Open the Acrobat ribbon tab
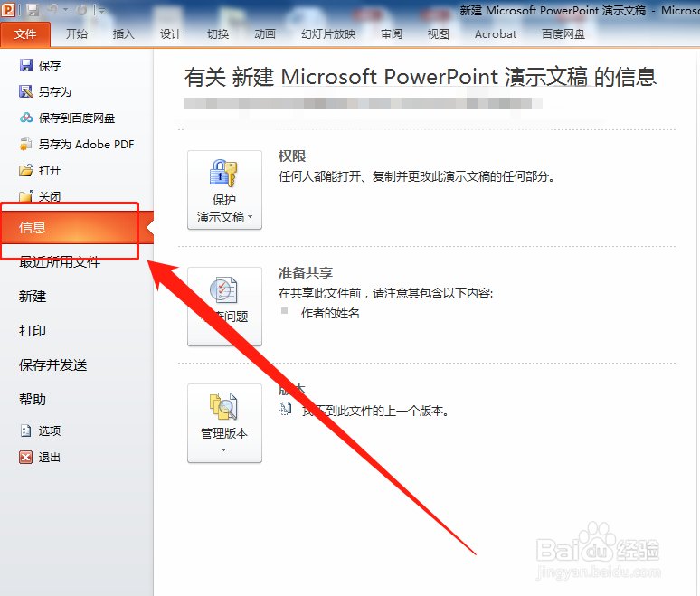 click(496, 34)
